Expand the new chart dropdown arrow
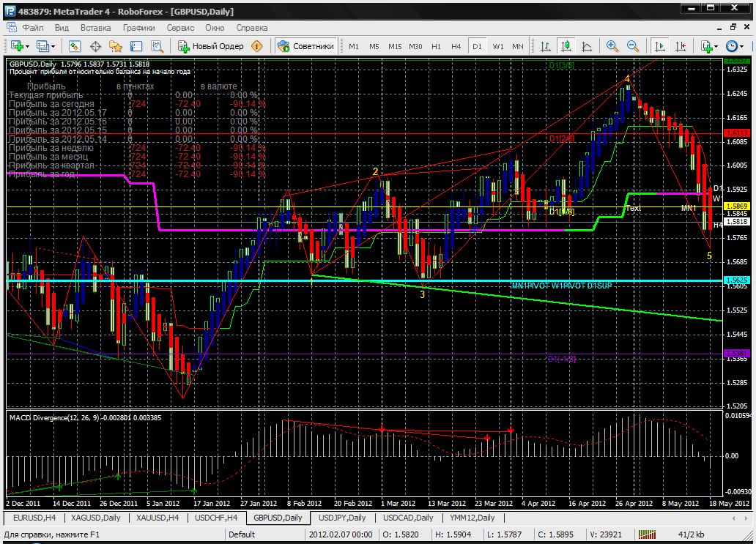The width and height of the screenshot is (756, 544). click(28, 47)
